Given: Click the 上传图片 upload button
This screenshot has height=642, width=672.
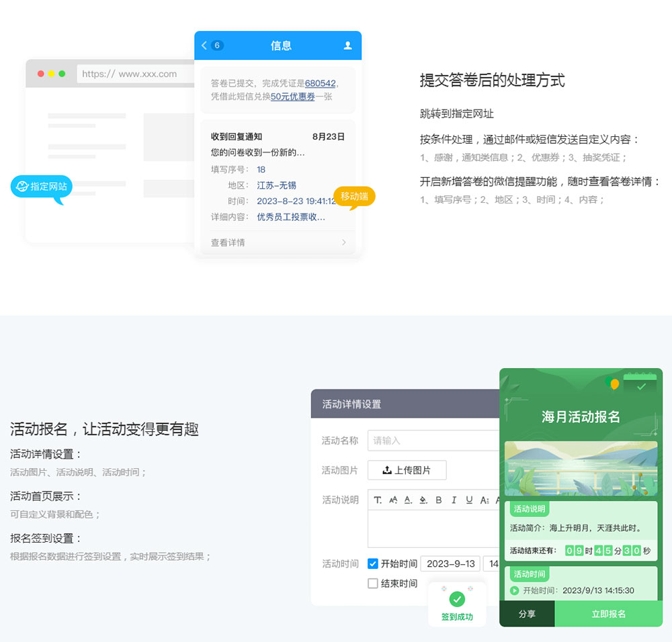Looking at the screenshot, I should click(x=407, y=470).
